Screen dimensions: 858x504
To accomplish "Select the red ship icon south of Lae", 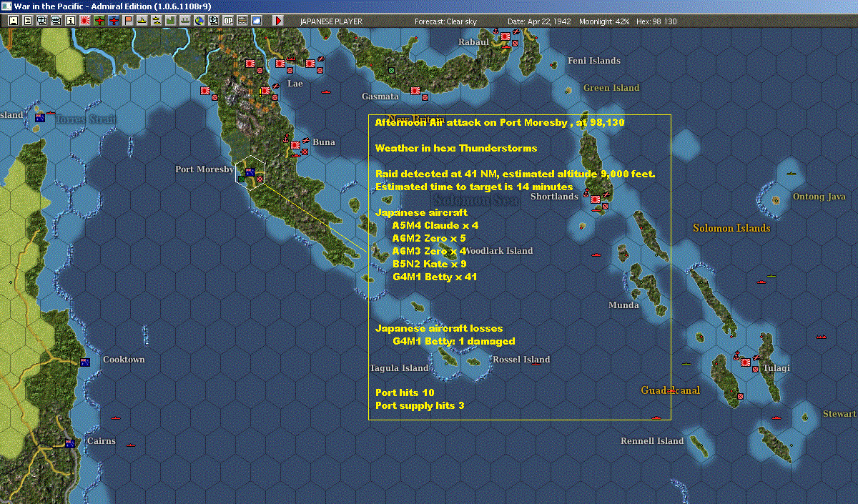I will point(327,92).
